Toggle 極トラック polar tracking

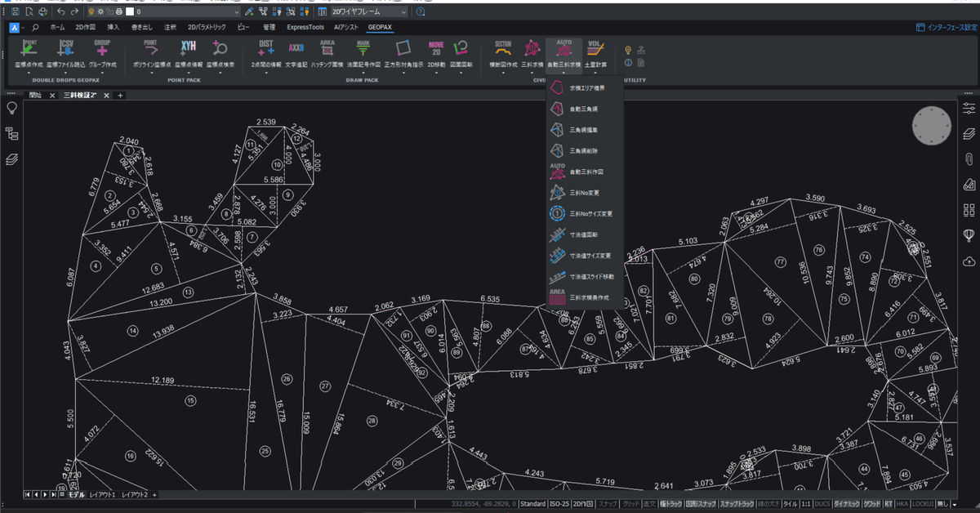pyautogui.click(x=670, y=505)
